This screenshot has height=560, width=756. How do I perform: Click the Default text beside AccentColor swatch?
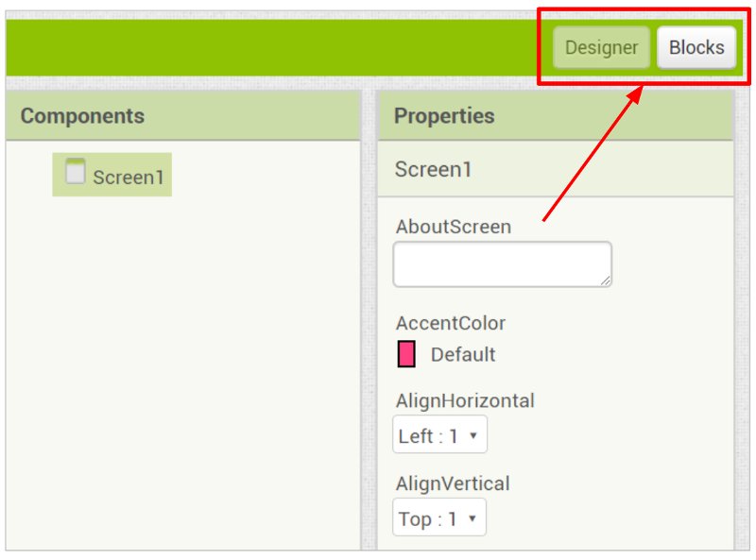coord(463,355)
